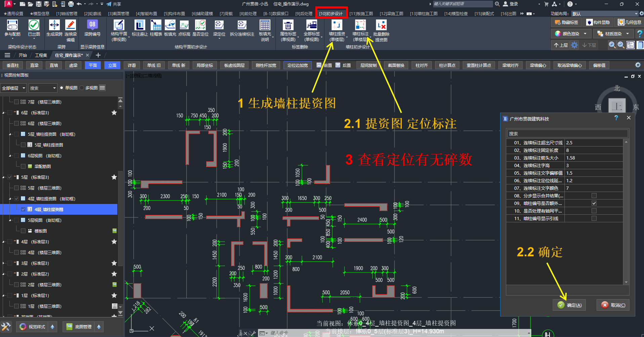Open the 板填充说明 table icon
The height and width of the screenshot is (337, 644).
(265, 25)
